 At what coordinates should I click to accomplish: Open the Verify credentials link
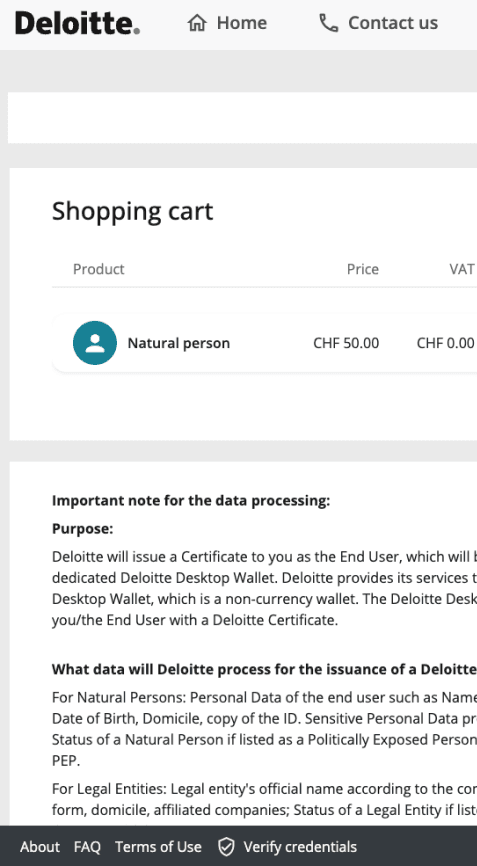(x=300, y=847)
